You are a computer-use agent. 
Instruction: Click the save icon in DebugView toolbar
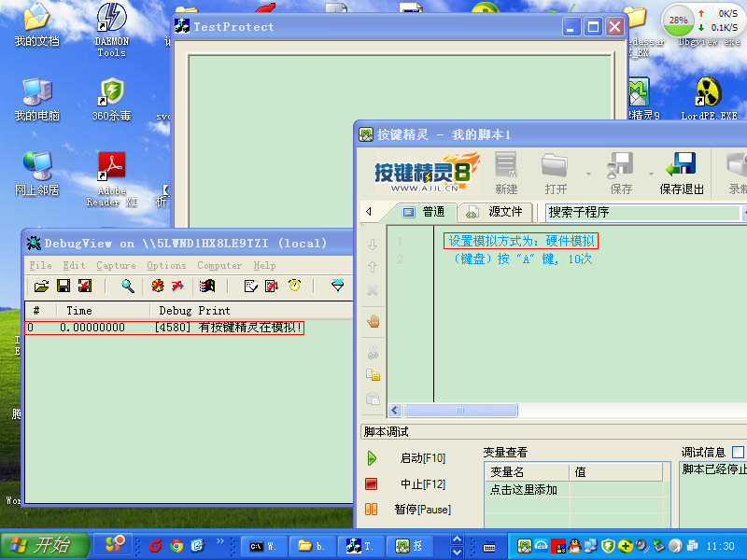point(63,286)
